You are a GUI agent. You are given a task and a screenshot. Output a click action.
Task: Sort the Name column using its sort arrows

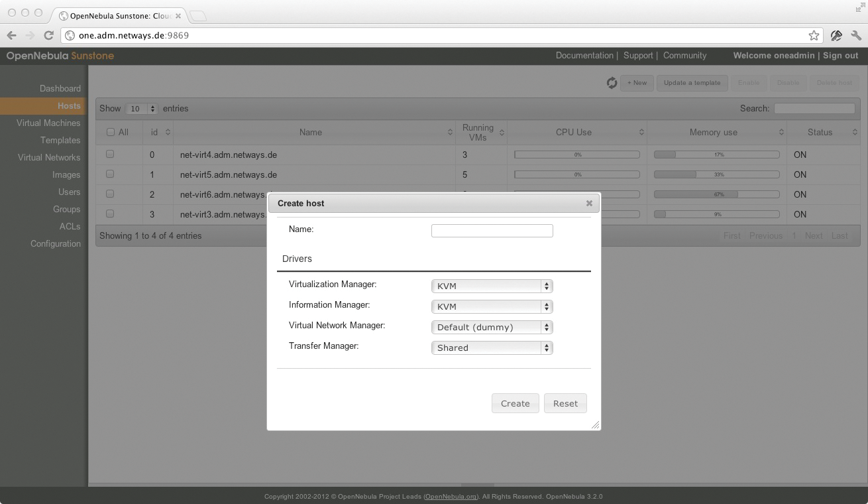tap(449, 132)
